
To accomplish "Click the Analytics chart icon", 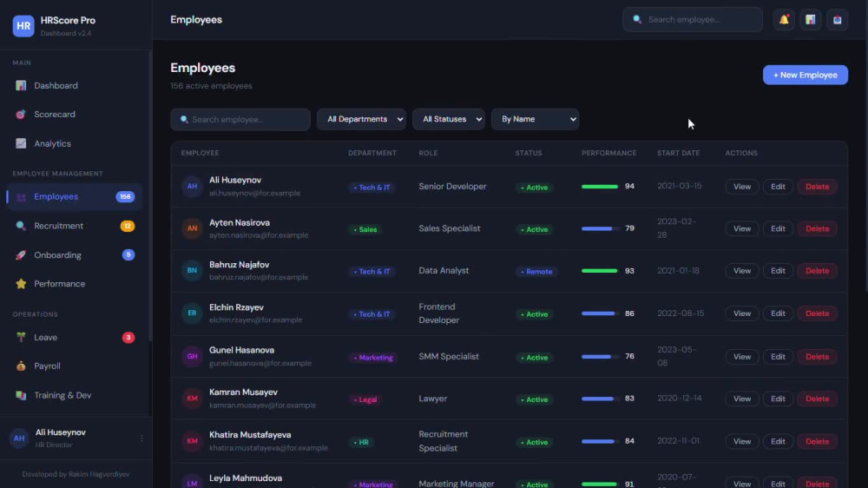I will pos(21,143).
